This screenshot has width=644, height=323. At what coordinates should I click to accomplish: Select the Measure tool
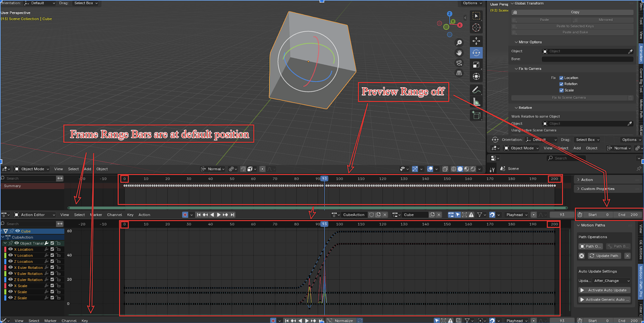476,102
